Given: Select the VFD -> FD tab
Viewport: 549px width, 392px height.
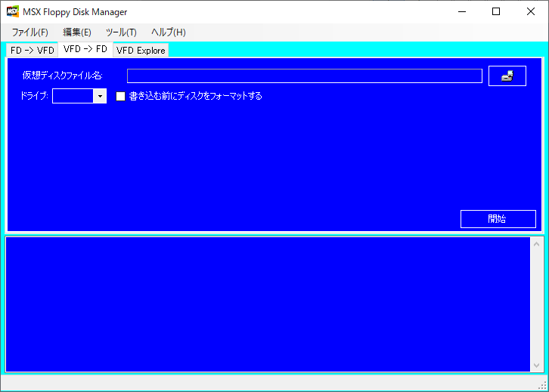Looking at the screenshot, I should (x=85, y=50).
